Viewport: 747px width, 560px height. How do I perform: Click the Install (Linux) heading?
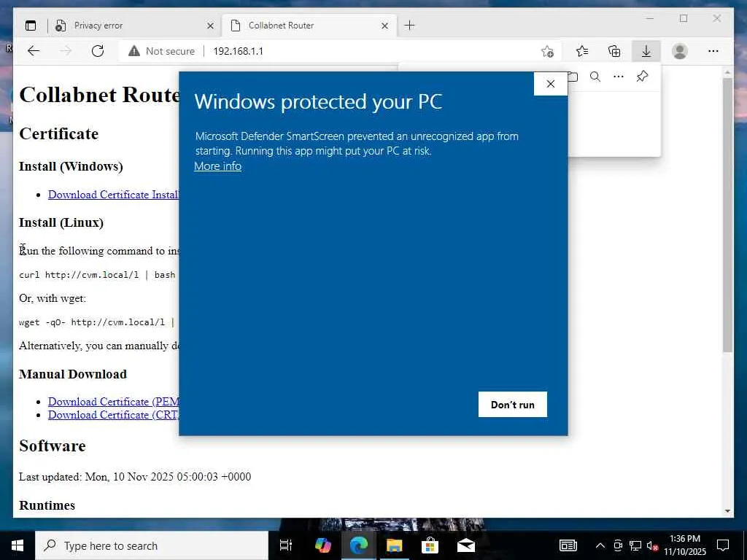point(61,223)
